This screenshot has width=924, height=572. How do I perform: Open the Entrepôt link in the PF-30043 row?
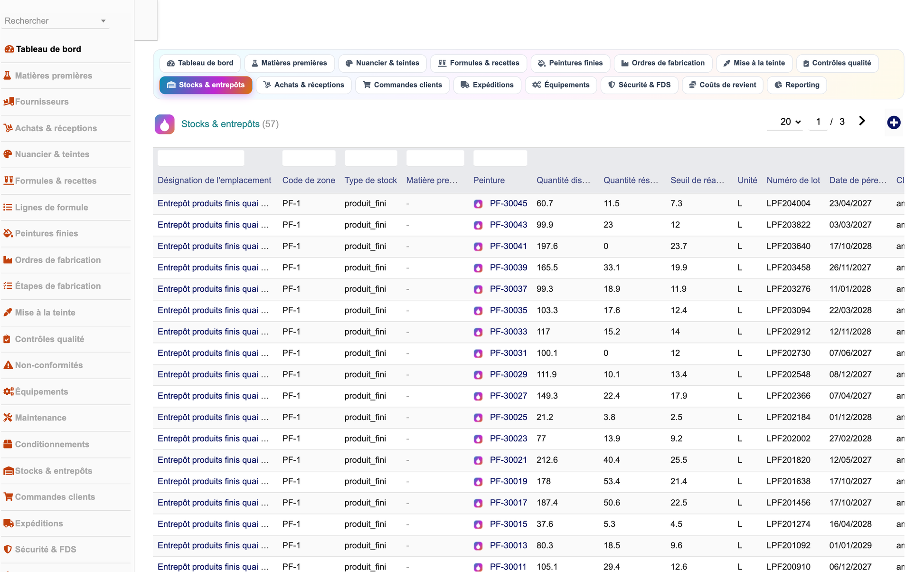point(213,225)
